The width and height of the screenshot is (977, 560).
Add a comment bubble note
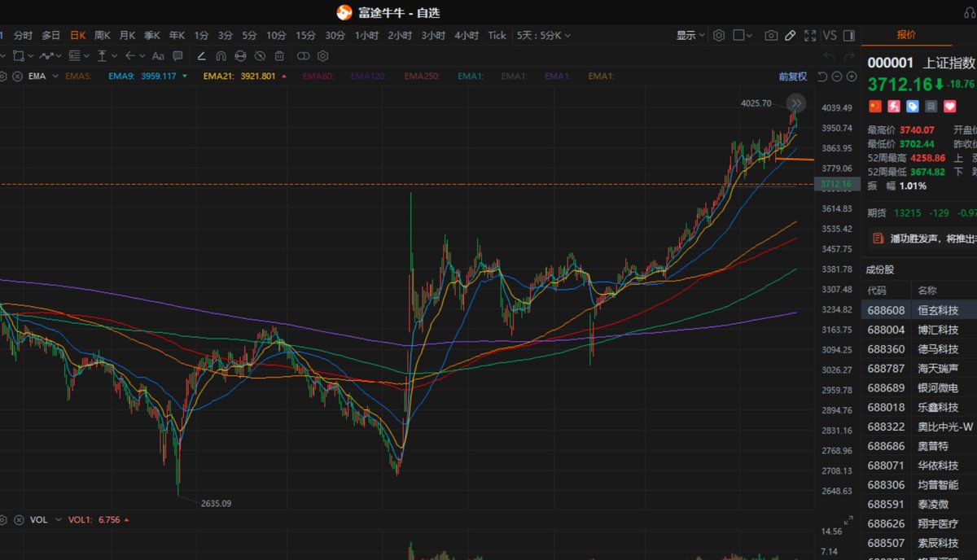coord(177,55)
